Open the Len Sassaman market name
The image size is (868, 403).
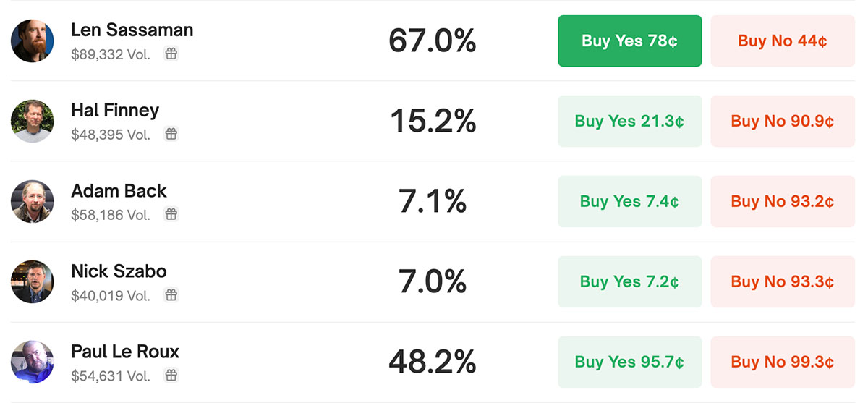click(132, 30)
